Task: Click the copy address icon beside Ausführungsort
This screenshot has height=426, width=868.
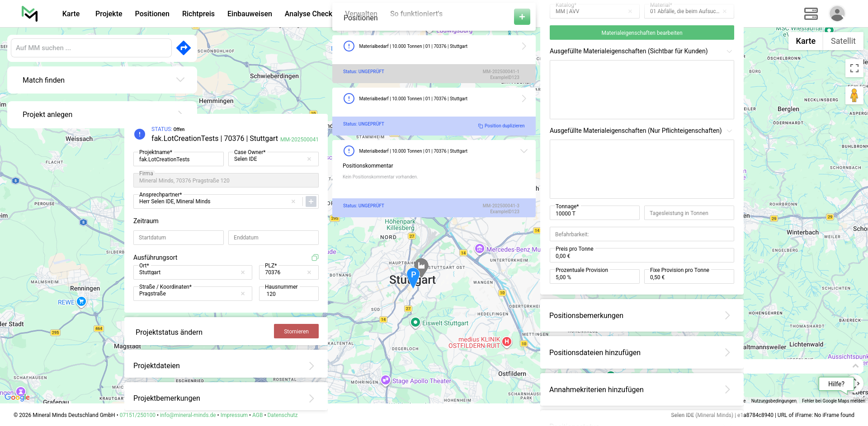Action: pyautogui.click(x=315, y=257)
